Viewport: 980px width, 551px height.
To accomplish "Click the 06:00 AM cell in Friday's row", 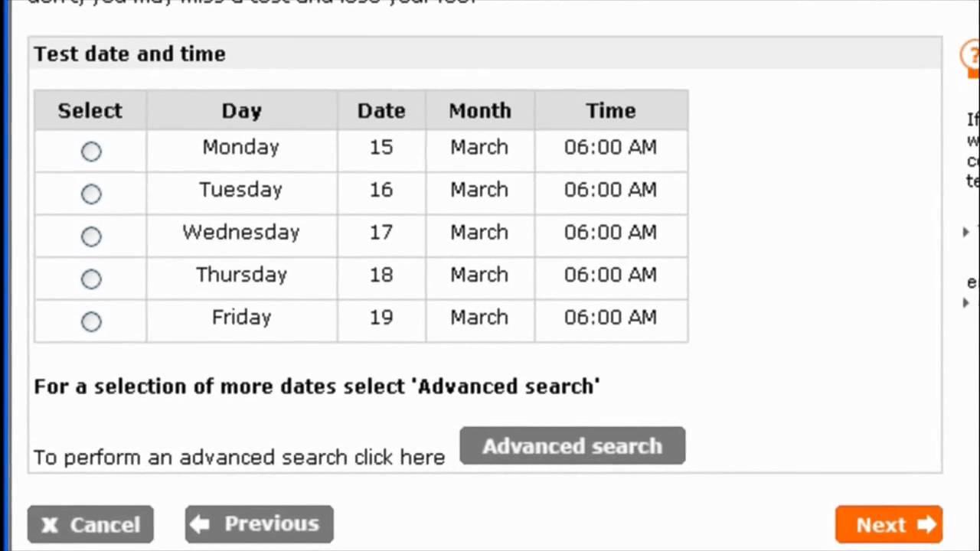I will click(610, 318).
